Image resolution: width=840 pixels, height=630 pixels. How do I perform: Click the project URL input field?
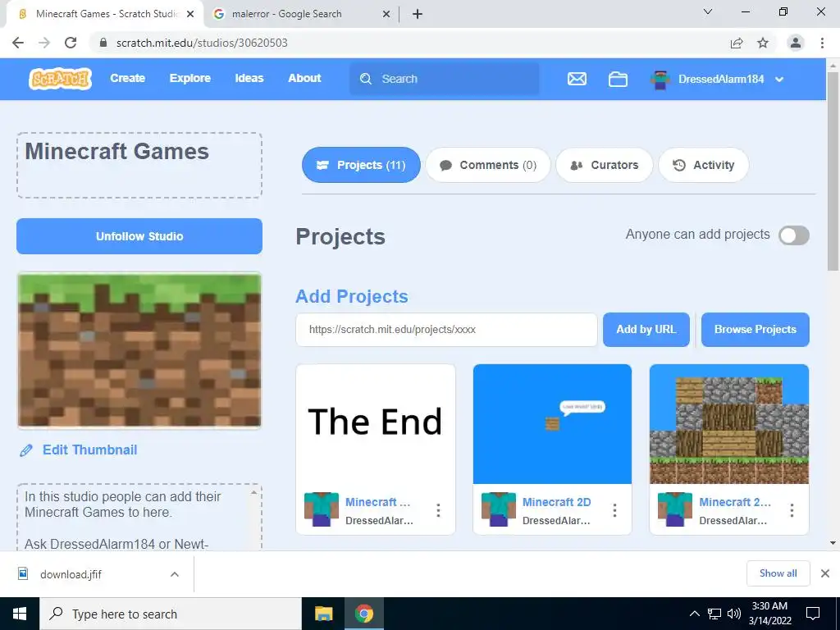click(446, 330)
